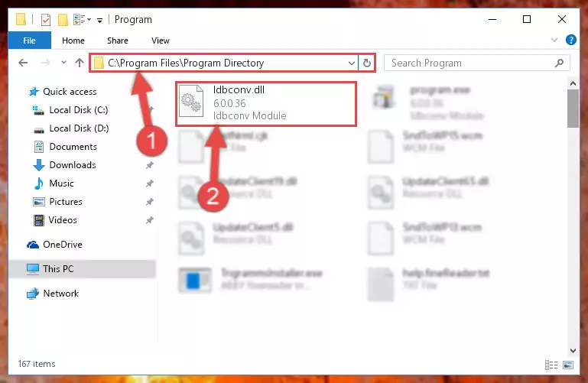Select the UpdateClient5.dll file
The image size is (588, 383).
pyautogui.click(x=236, y=238)
